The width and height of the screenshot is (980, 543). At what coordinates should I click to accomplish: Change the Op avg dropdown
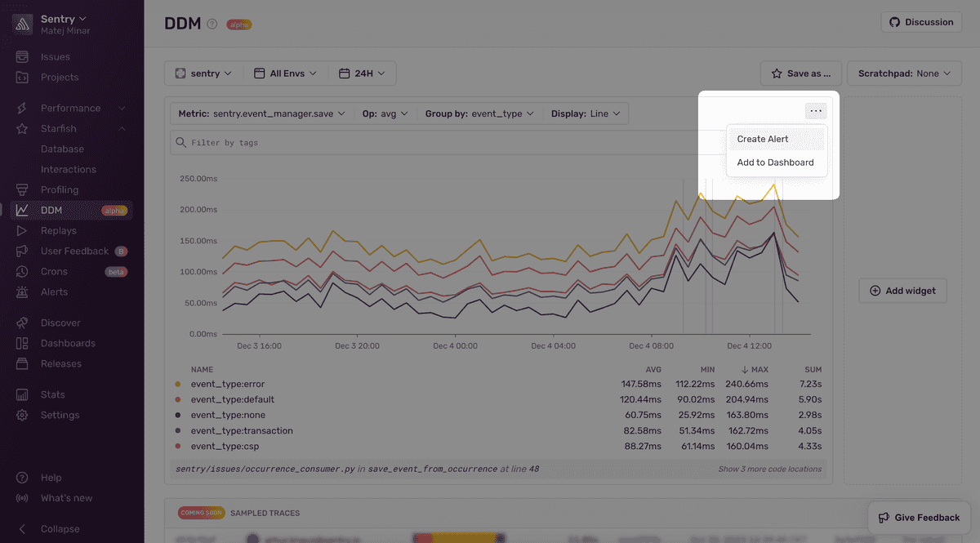(385, 113)
